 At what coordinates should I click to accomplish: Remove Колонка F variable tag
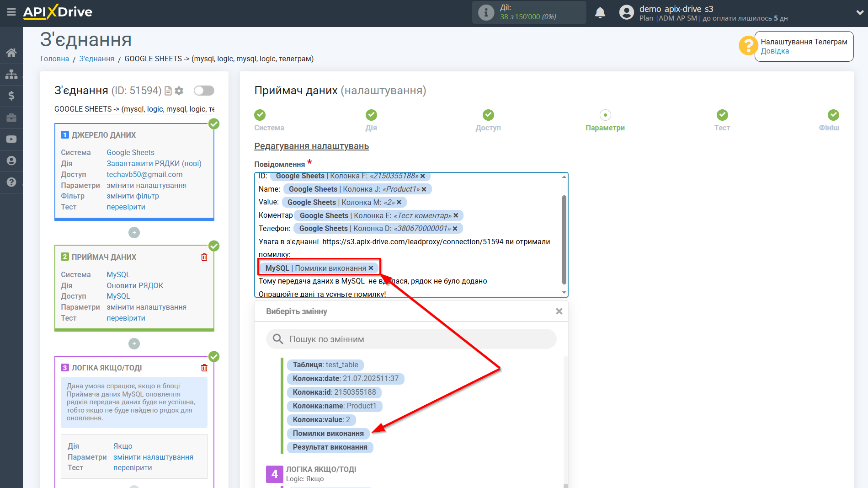[x=423, y=176]
